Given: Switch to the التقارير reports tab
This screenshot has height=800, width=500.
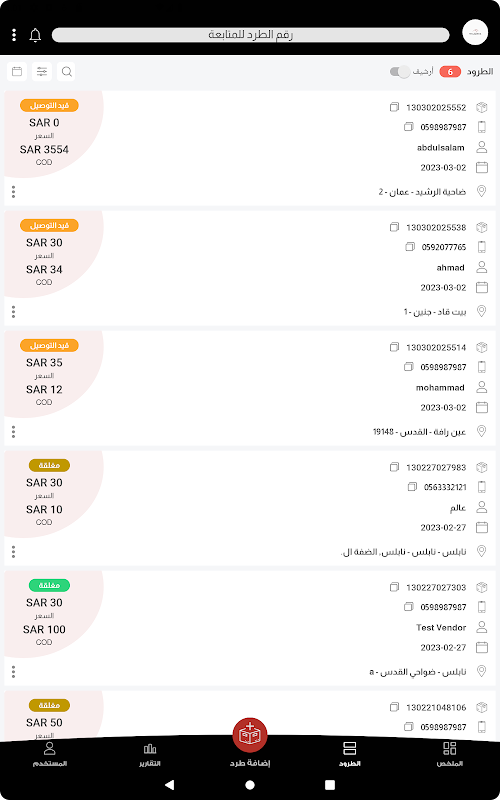Looking at the screenshot, I should 150,755.
